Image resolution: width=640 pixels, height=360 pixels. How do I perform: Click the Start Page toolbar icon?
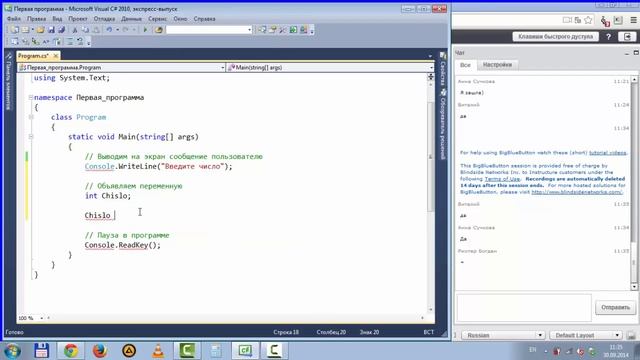293,30
